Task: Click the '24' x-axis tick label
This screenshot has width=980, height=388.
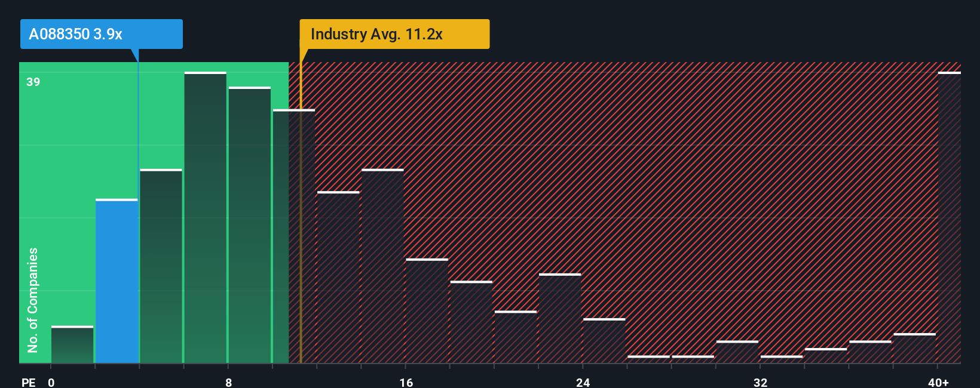Action: pos(583,383)
